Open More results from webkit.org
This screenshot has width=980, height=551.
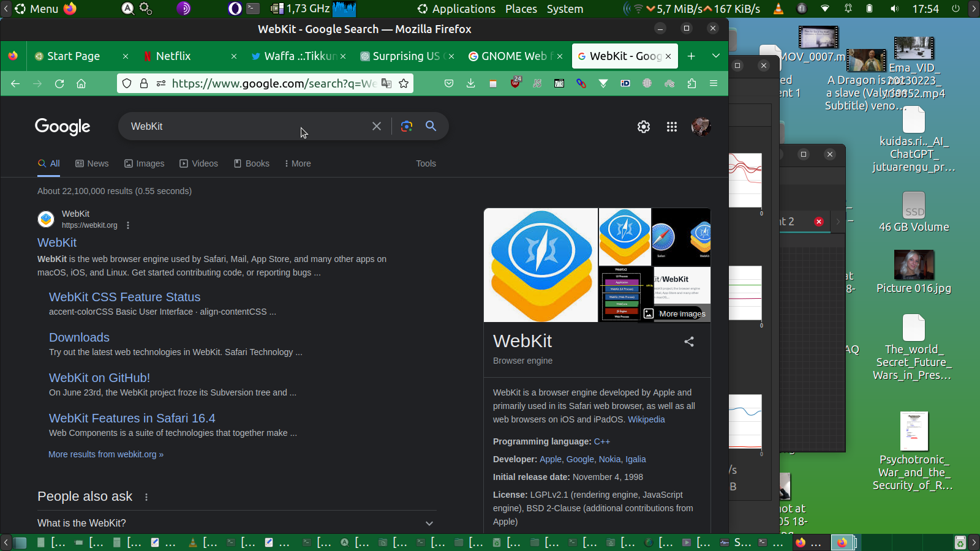pyautogui.click(x=106, y=454)
